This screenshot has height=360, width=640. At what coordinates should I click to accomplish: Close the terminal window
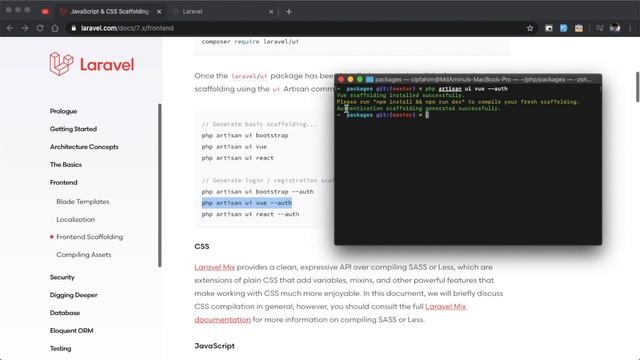point(341,79)
